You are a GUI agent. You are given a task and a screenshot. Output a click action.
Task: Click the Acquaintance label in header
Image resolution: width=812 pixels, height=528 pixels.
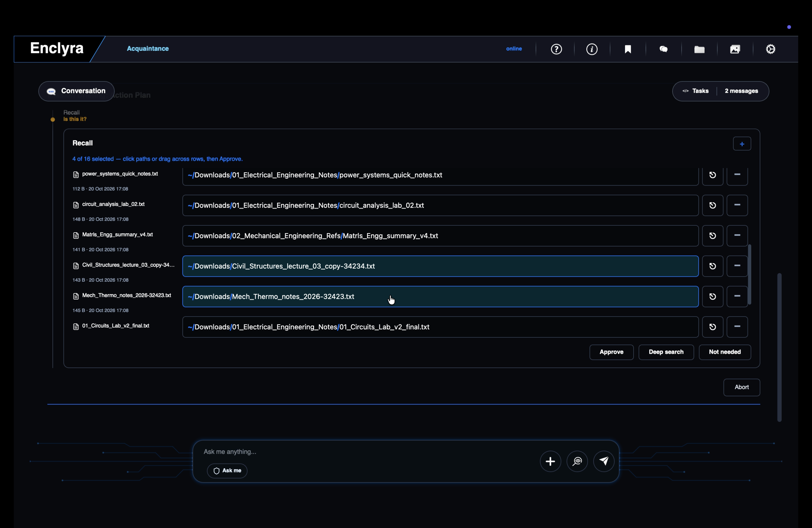(x=148, y=49)
